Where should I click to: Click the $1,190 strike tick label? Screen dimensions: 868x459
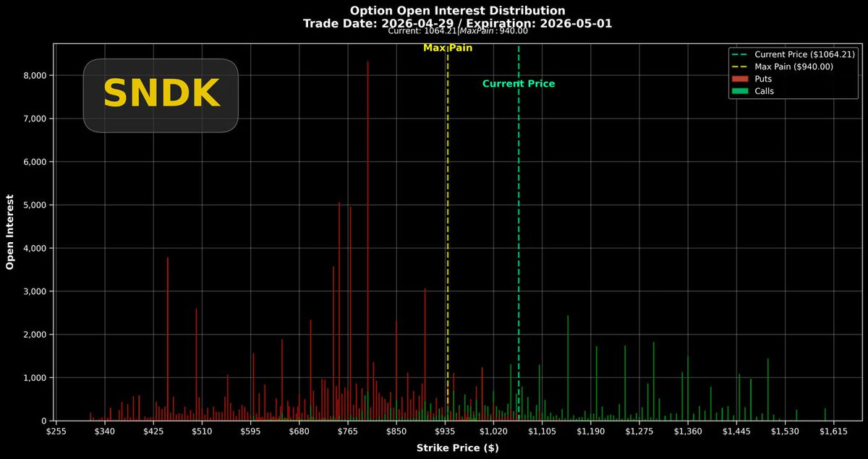tap(591, 432)
